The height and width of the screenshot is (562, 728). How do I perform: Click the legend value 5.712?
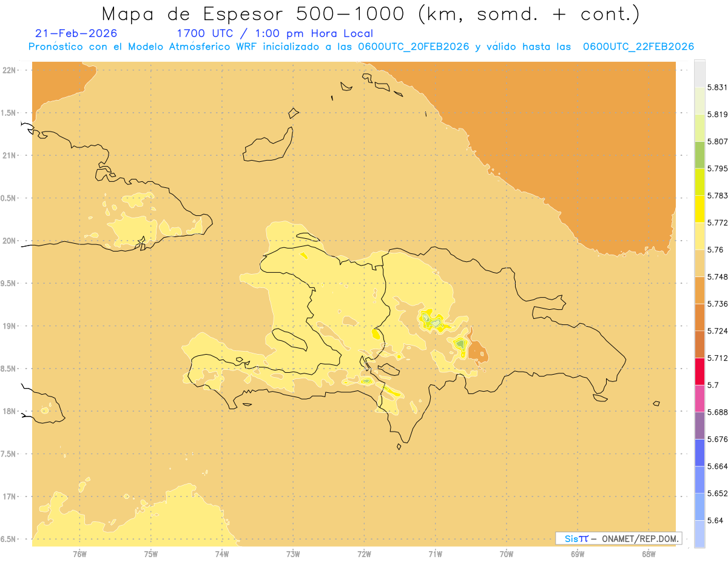click(717, 358)
